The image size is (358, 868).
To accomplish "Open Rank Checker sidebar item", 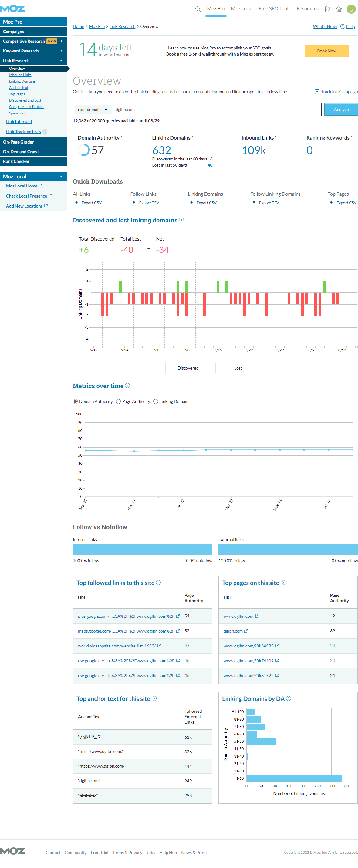I will [x=33, y=161].
